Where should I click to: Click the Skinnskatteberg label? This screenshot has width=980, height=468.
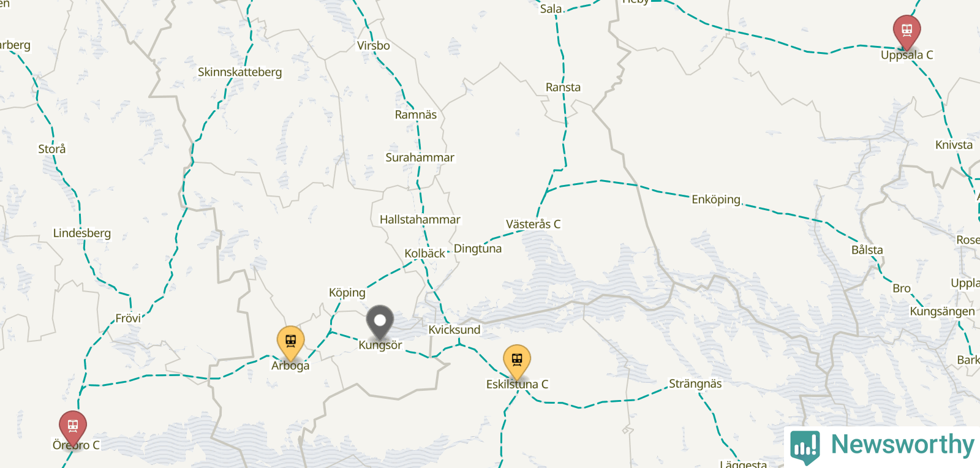[x=240, y=72]
